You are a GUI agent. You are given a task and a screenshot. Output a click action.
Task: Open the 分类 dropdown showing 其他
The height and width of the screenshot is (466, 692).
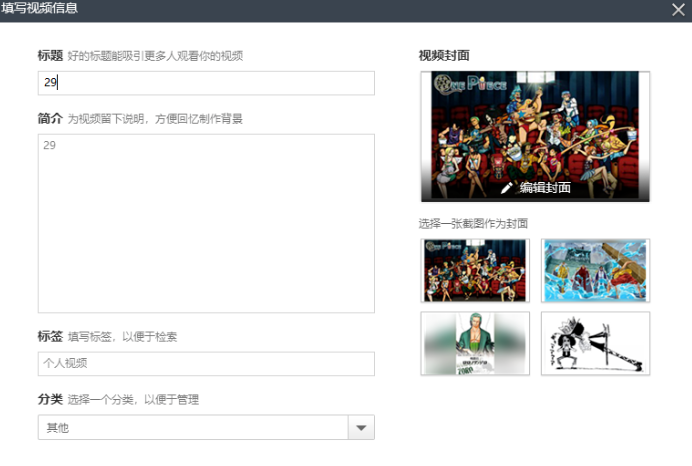(206, 427)
